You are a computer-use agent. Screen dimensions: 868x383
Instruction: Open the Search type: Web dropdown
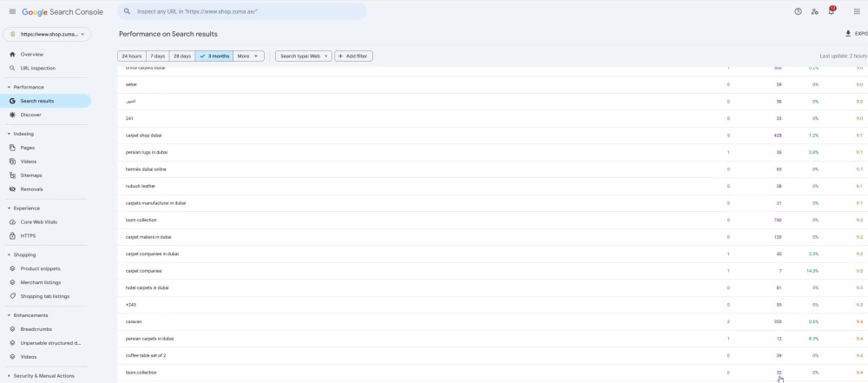pyautogui.click(x=303, y=56)
